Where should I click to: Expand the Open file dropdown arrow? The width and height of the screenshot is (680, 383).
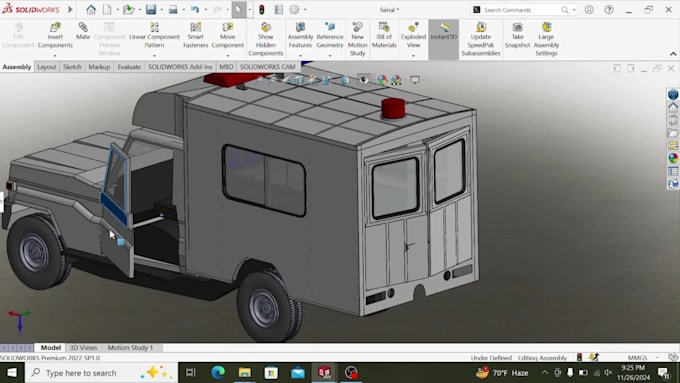point(140,10)
